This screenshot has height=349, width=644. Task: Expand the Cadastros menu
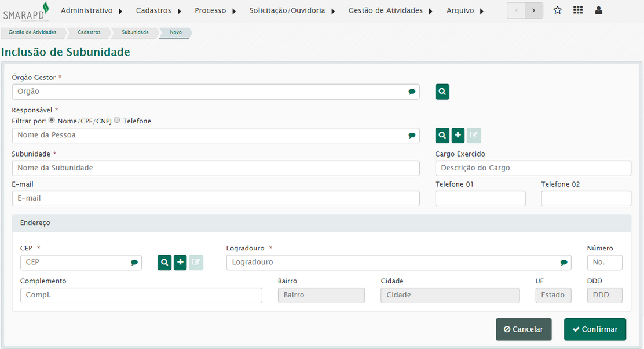[158, 10]
